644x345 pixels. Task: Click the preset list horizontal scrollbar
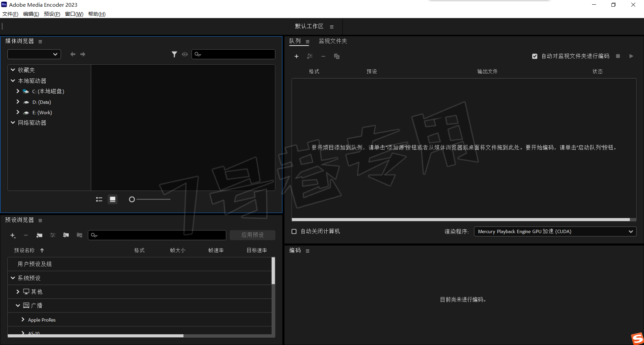coord(96,336)
